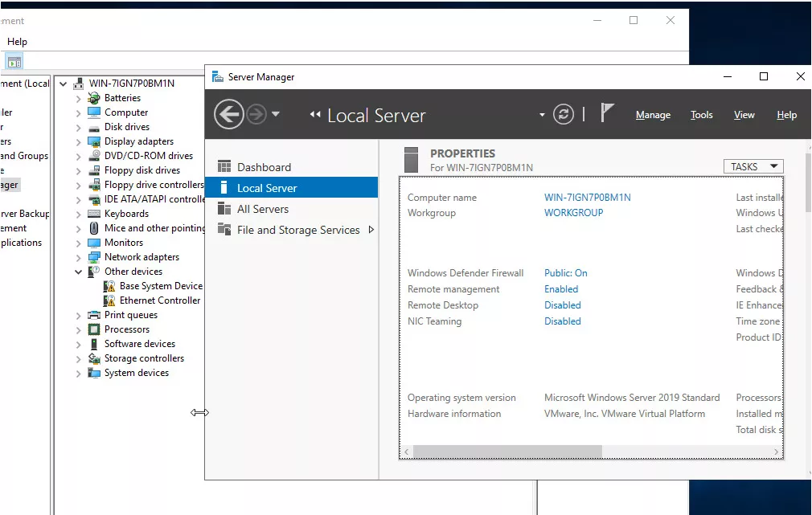812x515 pixels.
Task: Click the Monitors icon
Action: [94, 243]
